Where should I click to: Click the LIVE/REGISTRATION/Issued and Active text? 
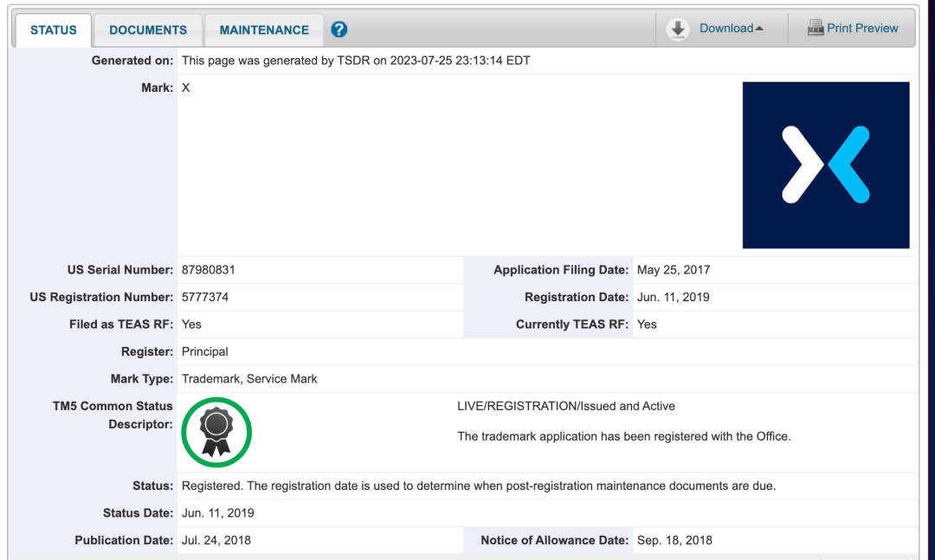tap(566, 406)
